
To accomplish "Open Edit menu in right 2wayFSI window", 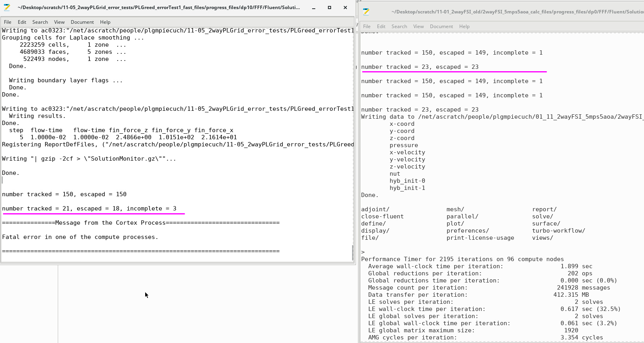I will coord(381,27).
